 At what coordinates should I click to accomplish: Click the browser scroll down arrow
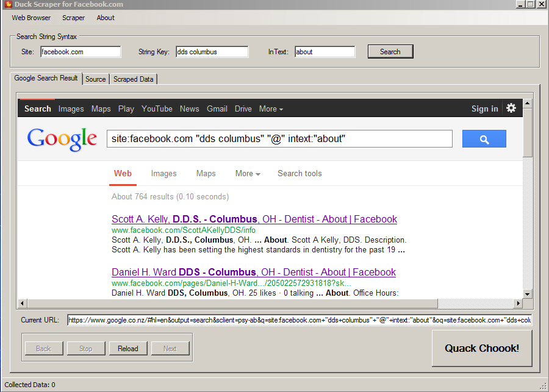[x=527, y=294]
